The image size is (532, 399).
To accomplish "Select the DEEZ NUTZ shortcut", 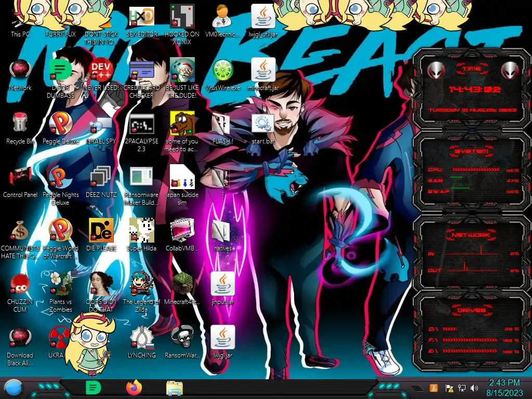I will pos(101,182).
